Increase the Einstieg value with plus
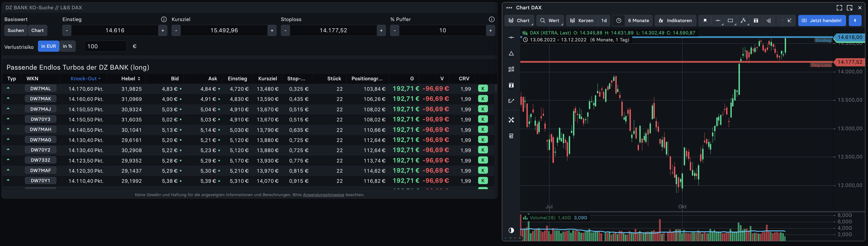Viewport: 868px width, 246px height. point(163,30)
